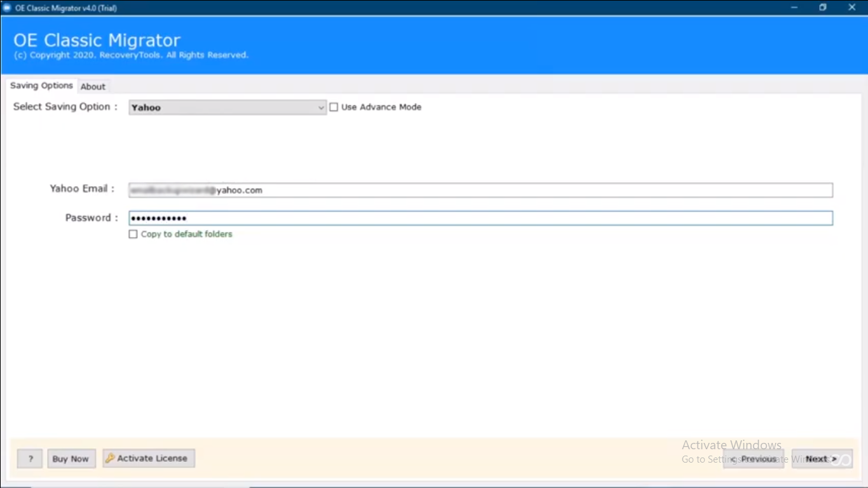
Task: Minimize the OE Classic Migrator window
Action: click(794, 8)
